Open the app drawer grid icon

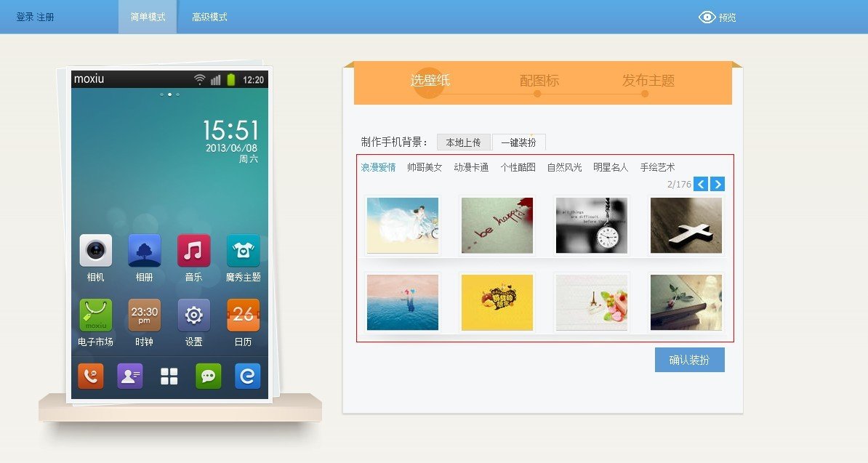[169, 376]
